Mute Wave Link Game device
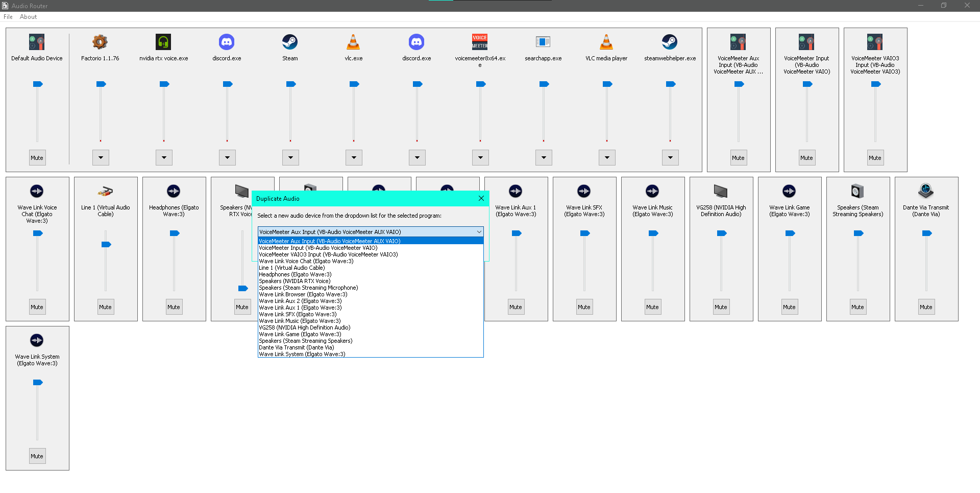 [790, 307]
